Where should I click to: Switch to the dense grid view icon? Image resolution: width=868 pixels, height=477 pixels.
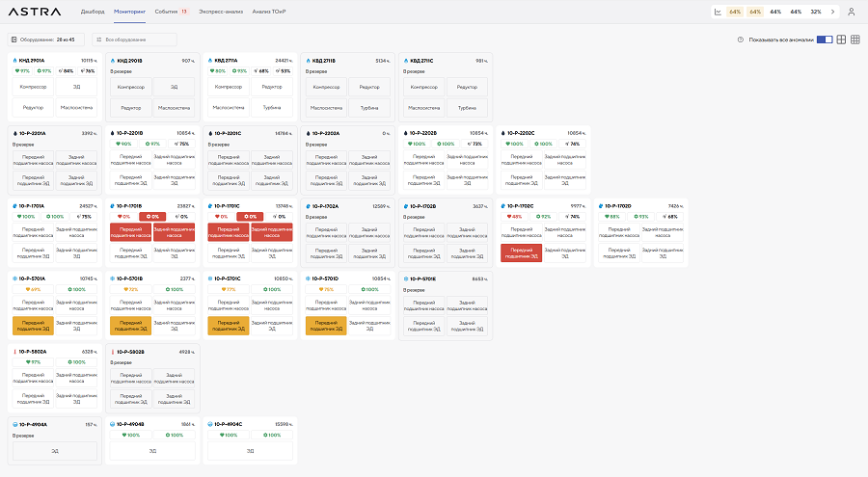tap(854, 40)
